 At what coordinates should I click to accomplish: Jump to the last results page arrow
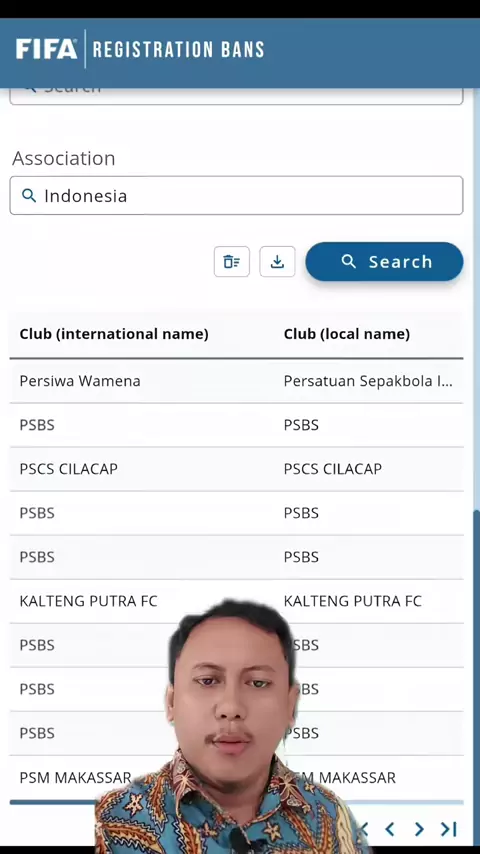pyautogui.click(x=448, y=829)
